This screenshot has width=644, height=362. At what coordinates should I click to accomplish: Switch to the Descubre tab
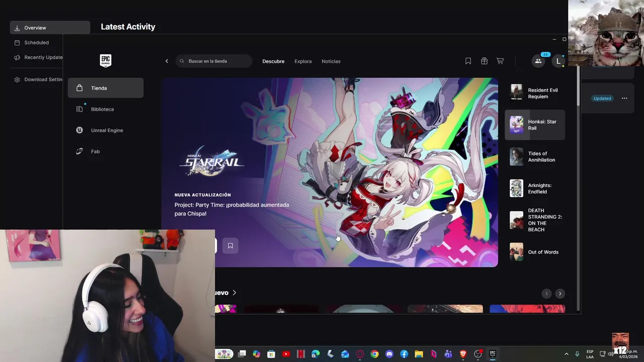[x=273, y=61]
